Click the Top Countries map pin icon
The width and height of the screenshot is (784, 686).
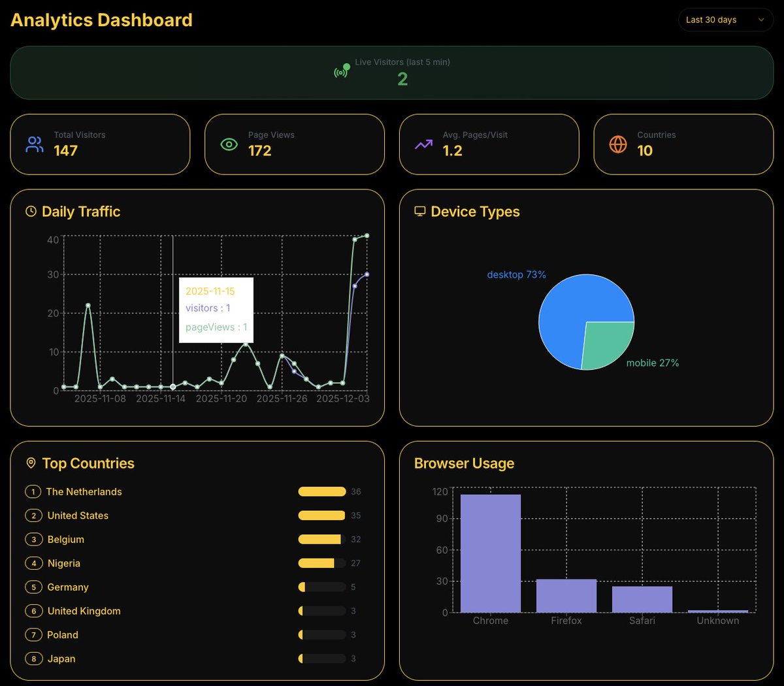pyautogui.click(x=31, y=463)
